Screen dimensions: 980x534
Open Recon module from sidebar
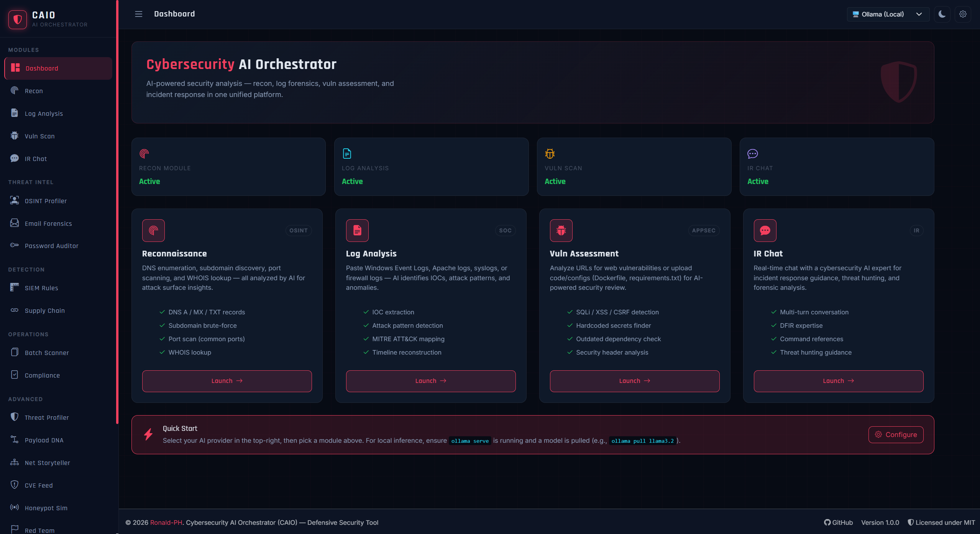[x=58, y=91]
